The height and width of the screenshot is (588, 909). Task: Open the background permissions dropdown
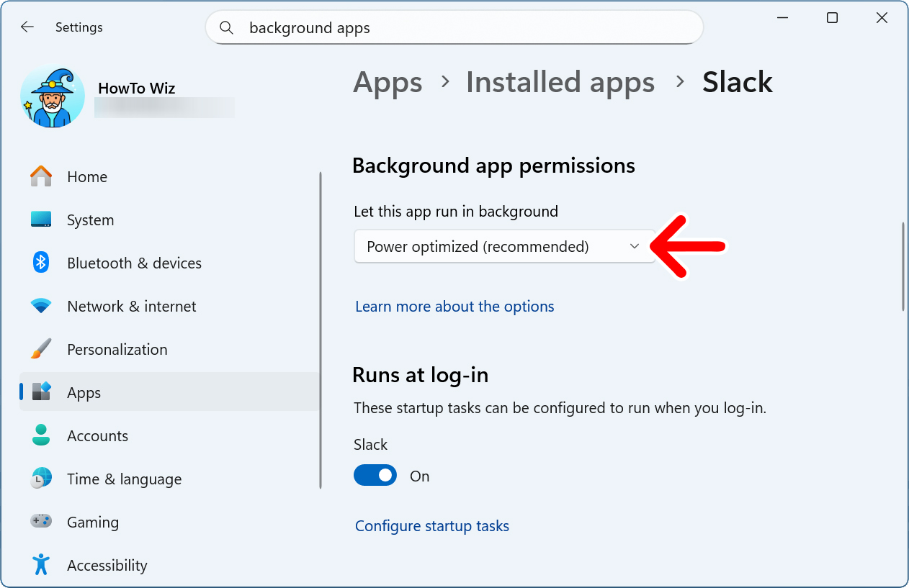(504, 246)
